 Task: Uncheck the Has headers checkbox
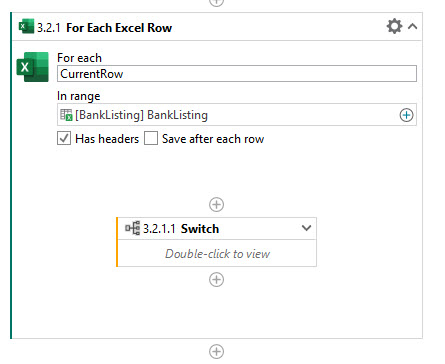64,138
